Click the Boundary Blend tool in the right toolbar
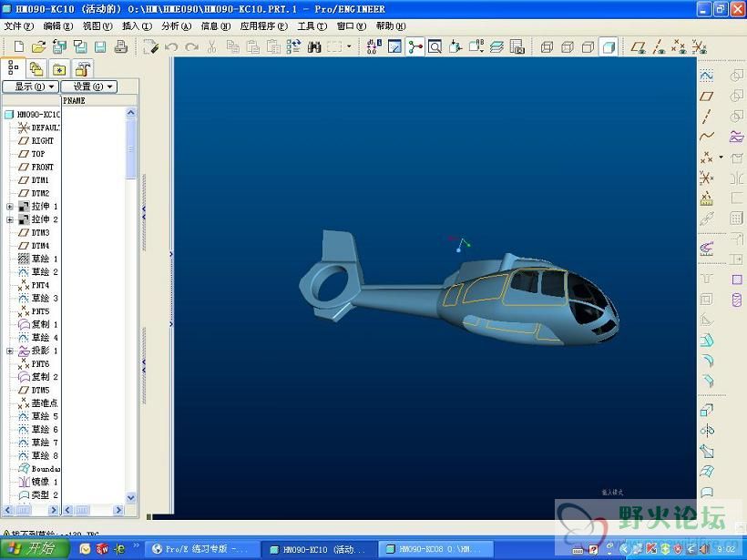Screen dimensions: 747x560 click(707, 472)
